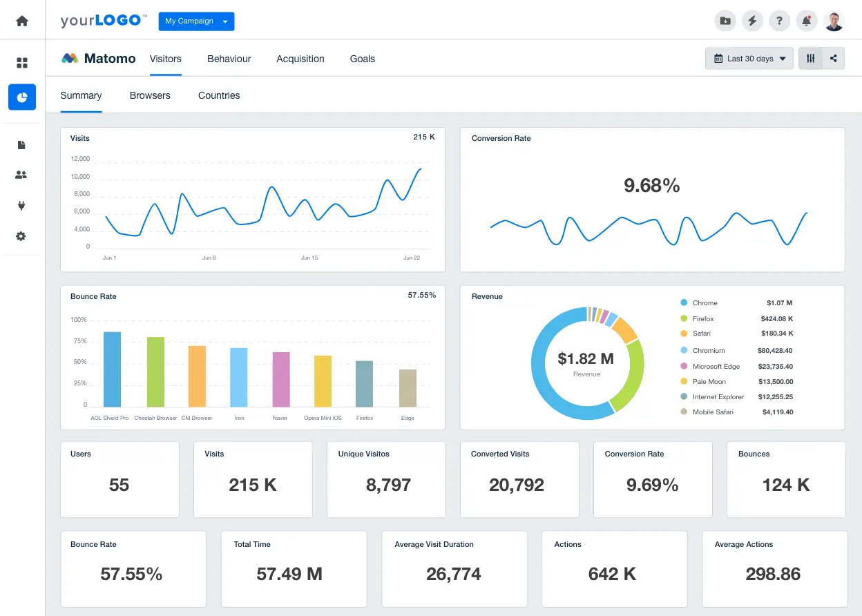Check the notifications bell with red badge
Screen dimensions: 862x616
click(x=806, y=21)
